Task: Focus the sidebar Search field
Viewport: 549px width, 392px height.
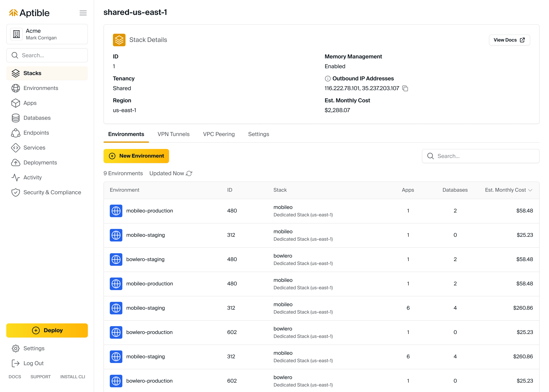Action: 47,55
